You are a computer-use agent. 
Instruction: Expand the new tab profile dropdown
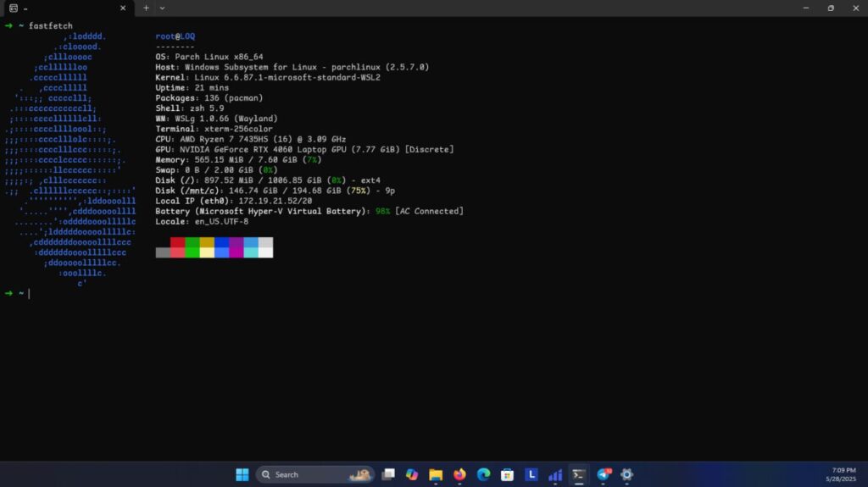(162, 8)
